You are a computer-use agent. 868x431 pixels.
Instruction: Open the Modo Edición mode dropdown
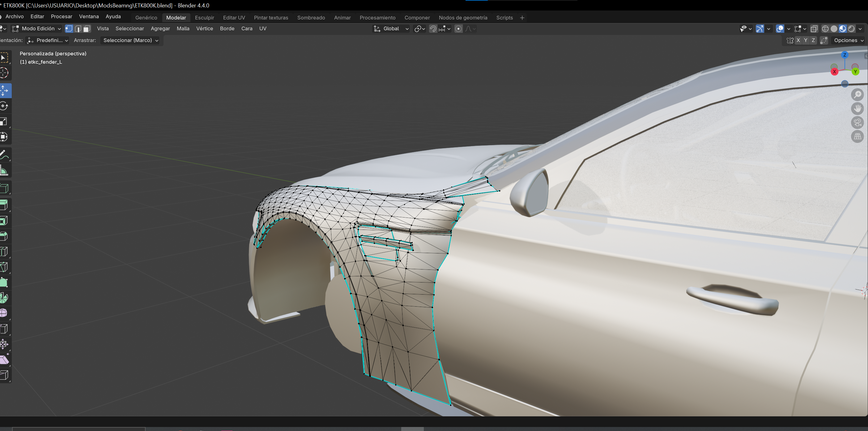[x=36, y=29]
